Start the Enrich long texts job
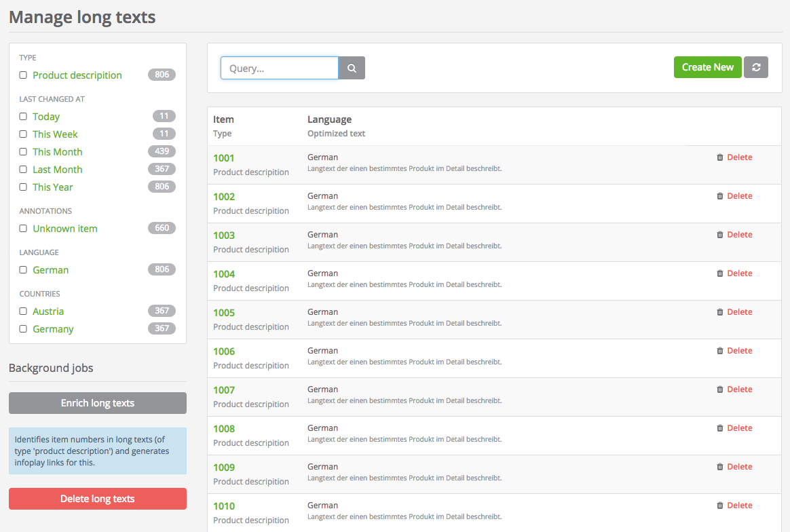790x532 pixels. [98, 403]
